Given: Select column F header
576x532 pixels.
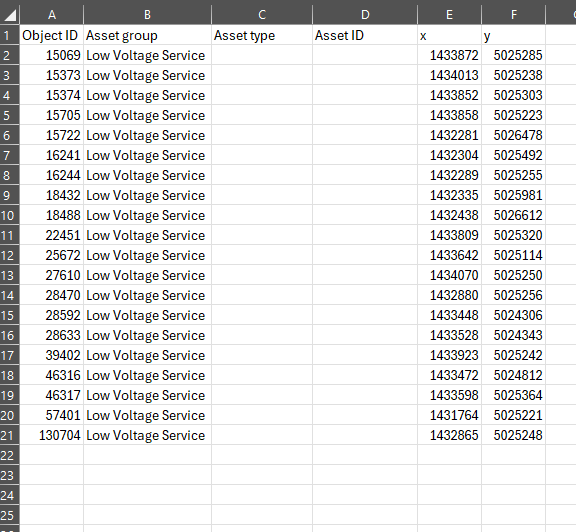Looking at the screenshot, I should (514, 15).
